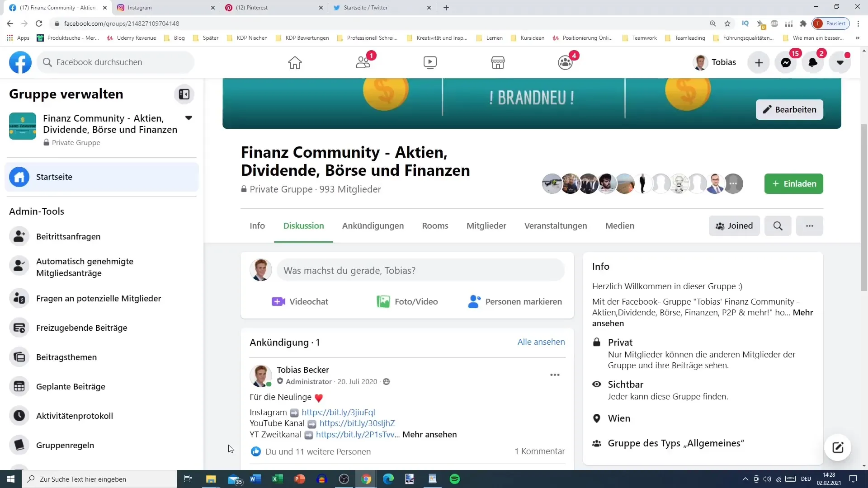Add Foto/Video to a post

tap(407, 301)
